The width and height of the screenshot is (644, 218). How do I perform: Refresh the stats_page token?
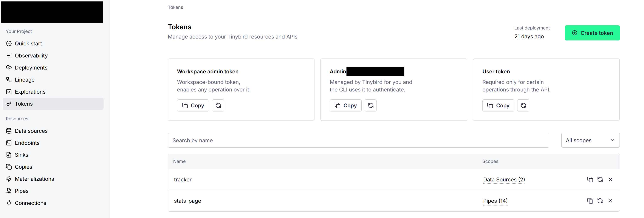coord(600,201)
